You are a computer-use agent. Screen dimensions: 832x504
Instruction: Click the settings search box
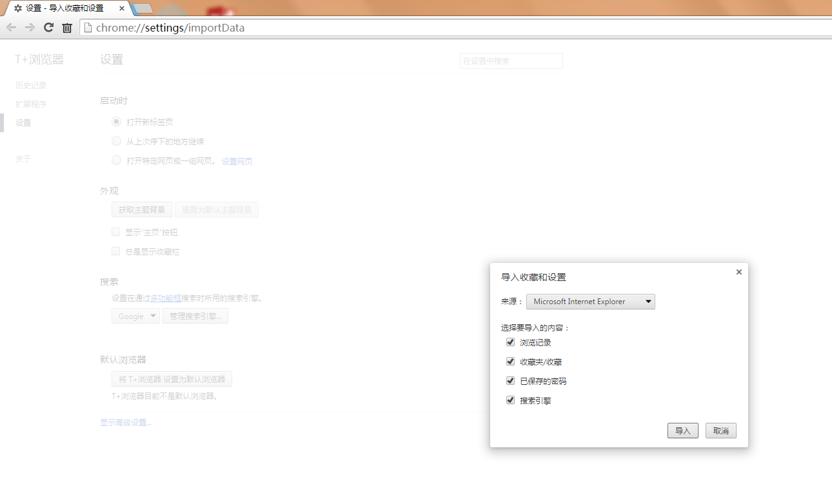point(511,61)
